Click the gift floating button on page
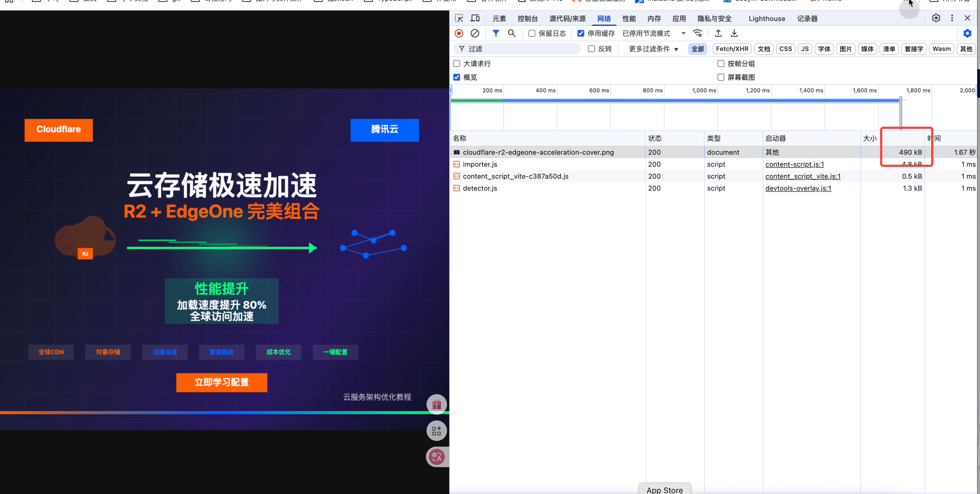Screen dimensions: 980x494 pos(436,404)
